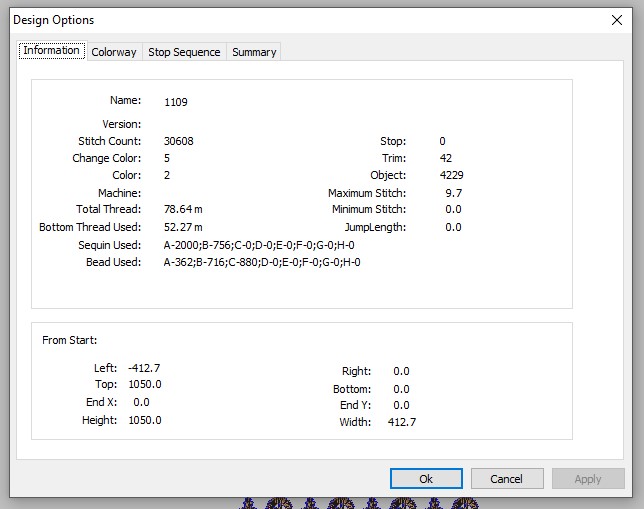Click the Bead Used value string

click(262, 262)
